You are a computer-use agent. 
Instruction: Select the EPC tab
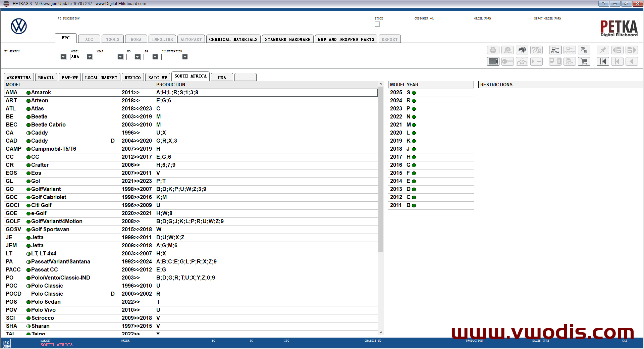[66, 38]
